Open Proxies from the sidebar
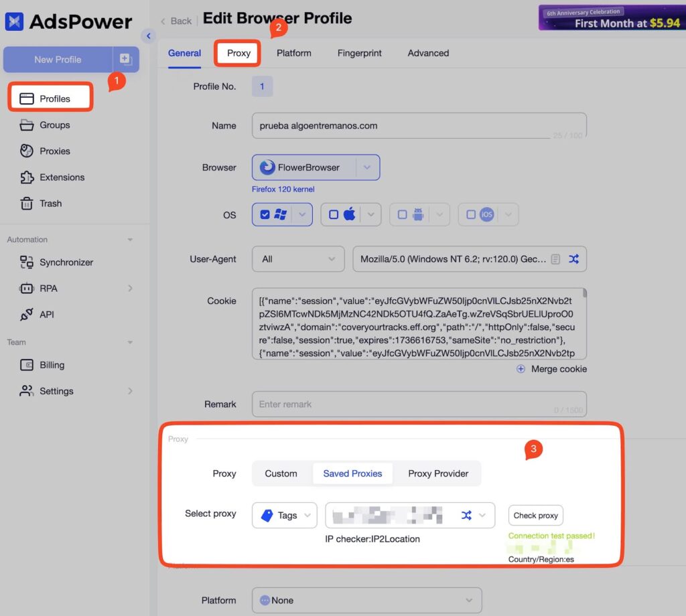This screenshot has width=686, height=616. click(x=55, y=151)
